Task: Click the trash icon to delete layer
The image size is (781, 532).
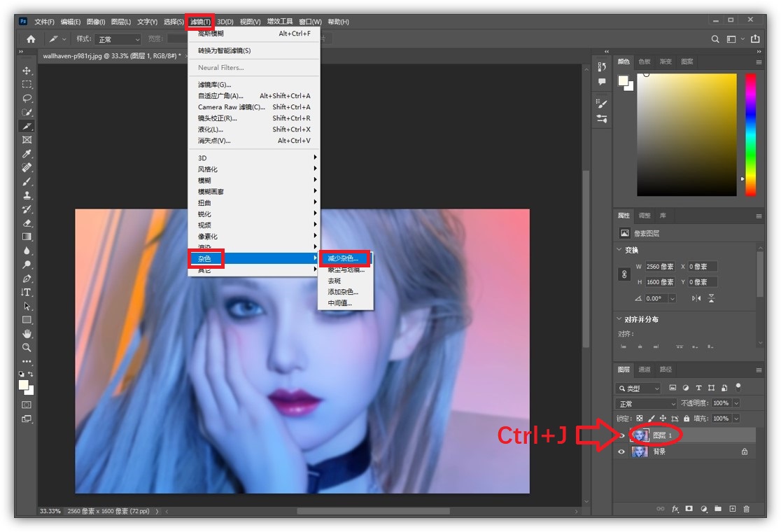Action: (x=746, y=508)
